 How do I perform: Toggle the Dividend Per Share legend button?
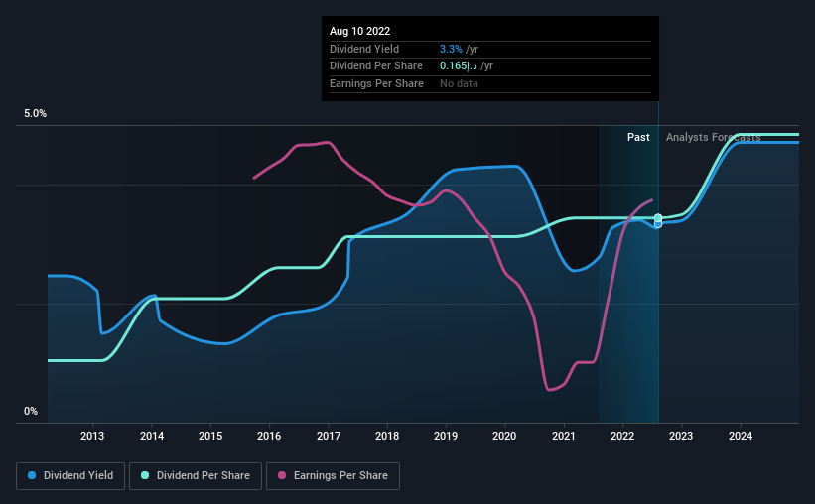point(196,475)
